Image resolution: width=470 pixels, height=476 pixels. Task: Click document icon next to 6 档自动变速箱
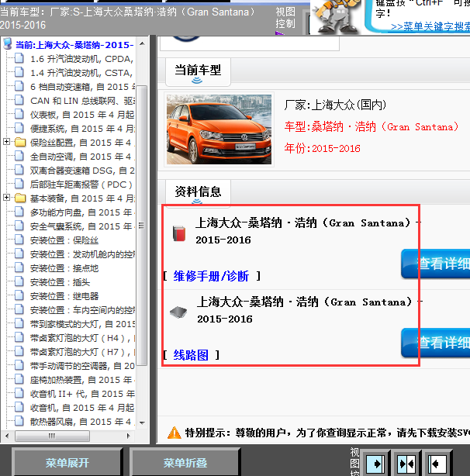tap(19, 86)
